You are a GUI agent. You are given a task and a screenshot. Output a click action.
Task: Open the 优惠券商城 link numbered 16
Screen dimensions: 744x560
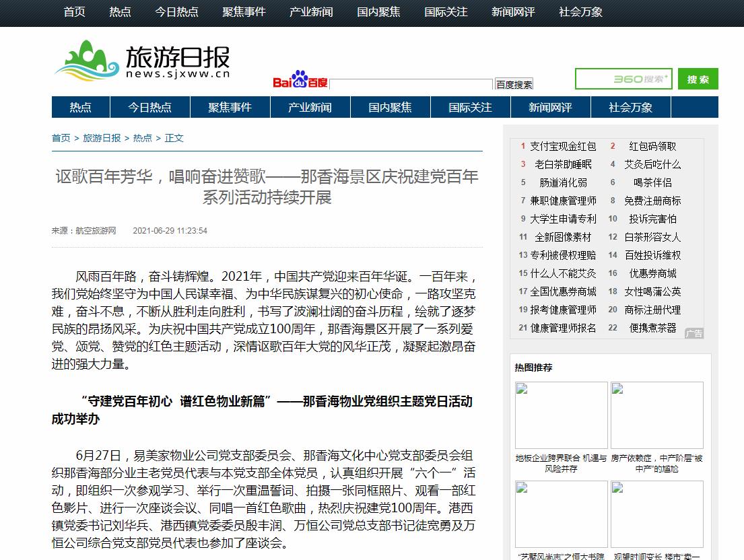coord(653,273)
